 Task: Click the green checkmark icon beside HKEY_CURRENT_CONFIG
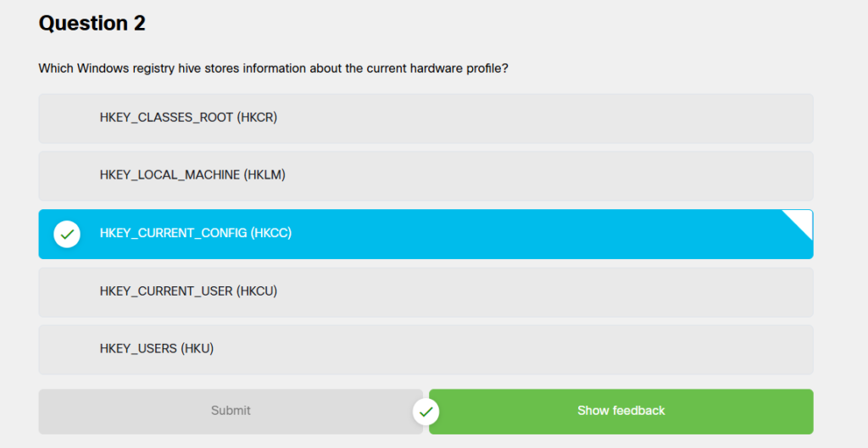tap(67, 234)
